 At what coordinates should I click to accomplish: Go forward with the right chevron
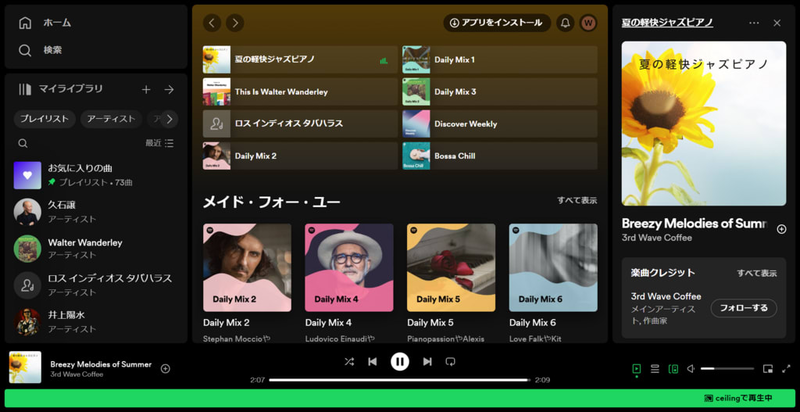[x=235, y=23]
